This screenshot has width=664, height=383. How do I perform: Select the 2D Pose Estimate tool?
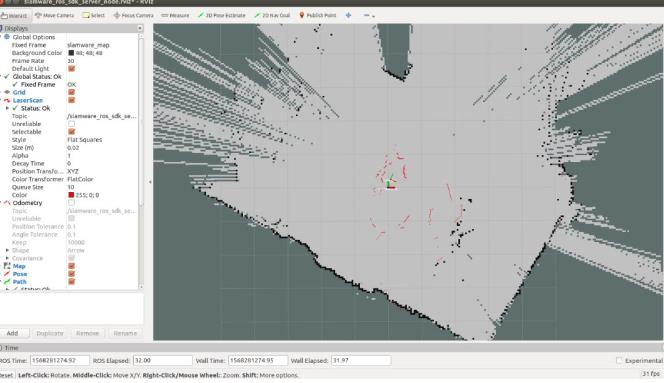click(221, 15)
